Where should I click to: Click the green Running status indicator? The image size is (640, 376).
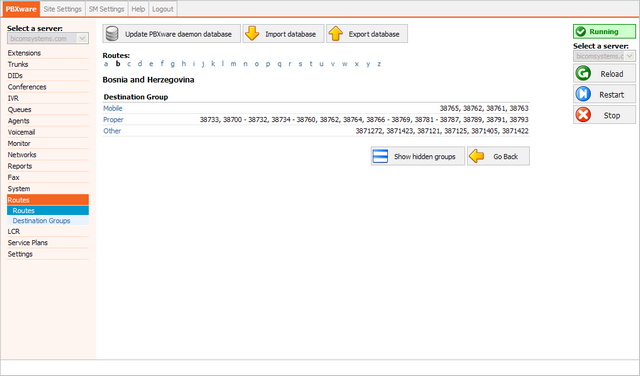point(604,31)
